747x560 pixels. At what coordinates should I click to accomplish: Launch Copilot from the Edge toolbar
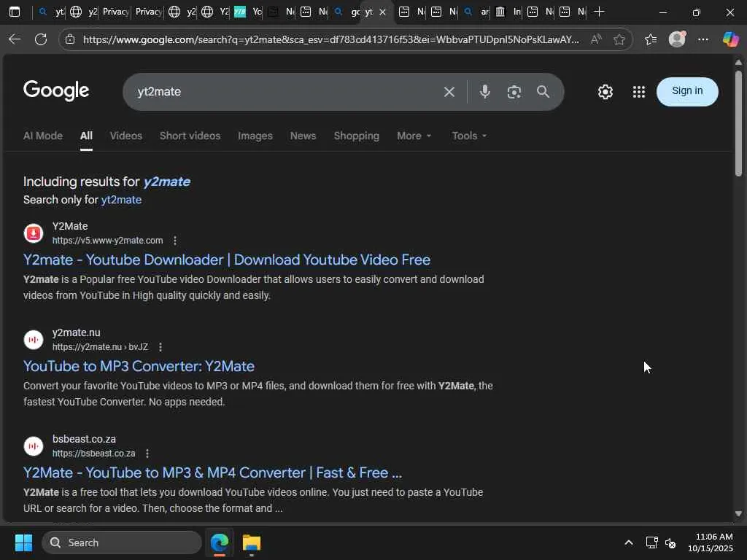730,39
